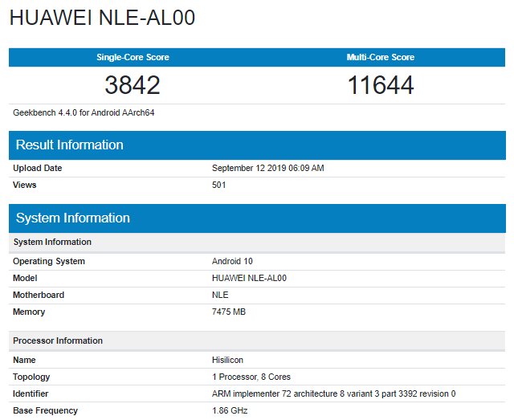Click the 1.86 GHz frequency value
Image resolution: width=514 pixels, height=420 pixels.
coord(230,411)
